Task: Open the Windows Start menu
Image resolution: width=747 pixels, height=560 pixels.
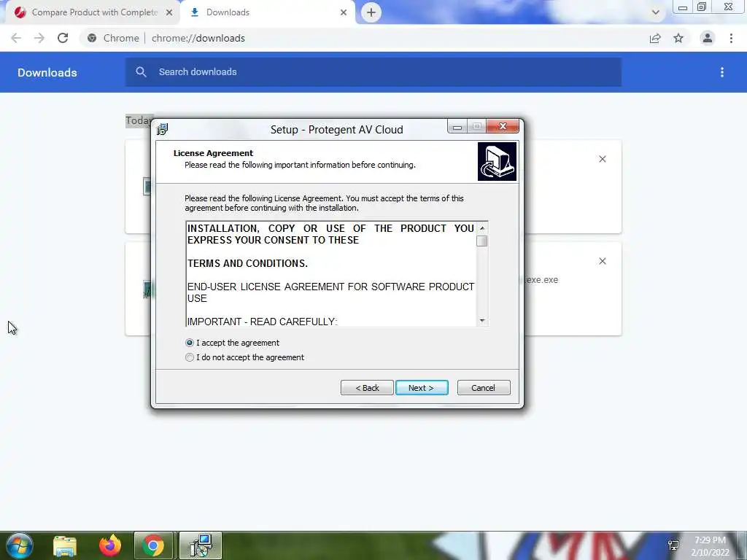Action: coord(19,545)
